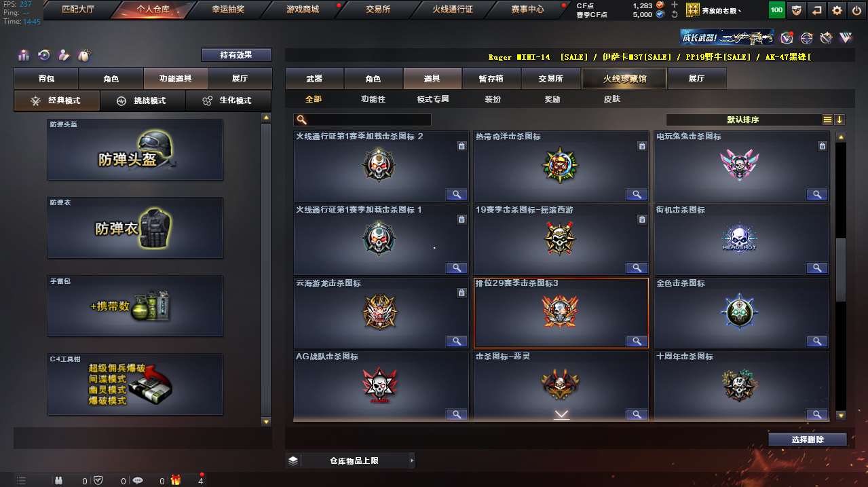The width and height of the screenshot is (868, 487).
Task: Open the gift box icon in status bar
Action: pyautogui.click(x=176, y=480)
